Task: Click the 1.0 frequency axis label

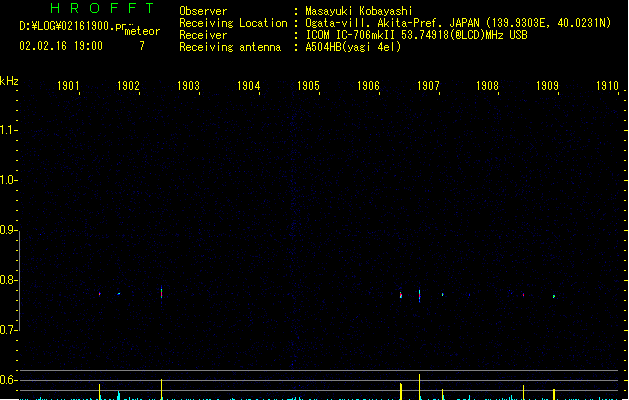Action: pyautogui.click(x=7, y=180)
